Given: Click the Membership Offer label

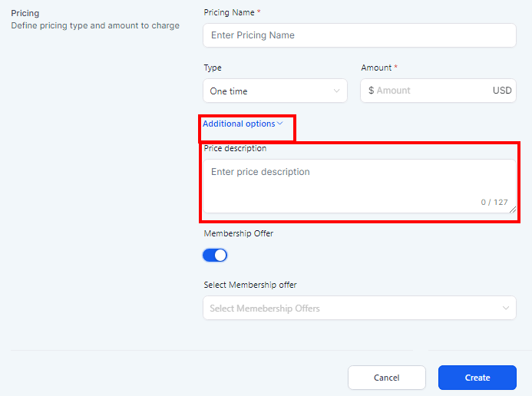Looking at the screenshot, I should (238, 233).
